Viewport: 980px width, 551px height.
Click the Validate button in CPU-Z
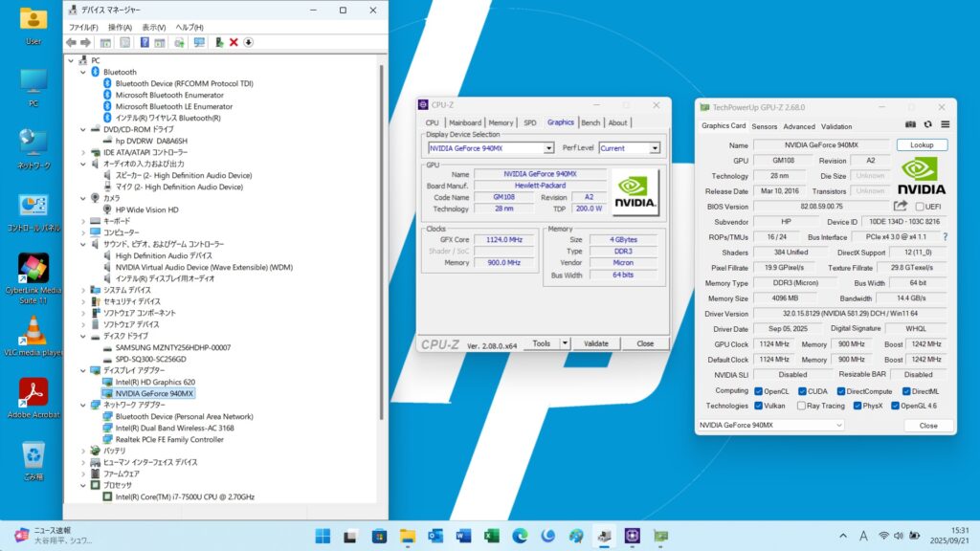595,343
